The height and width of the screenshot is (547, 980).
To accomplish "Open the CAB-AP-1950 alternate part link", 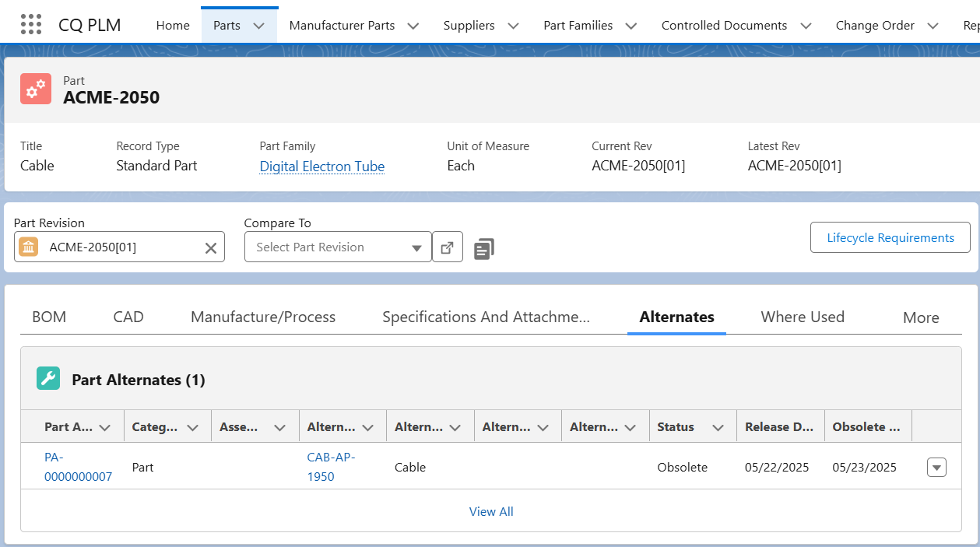I will click(331, 467).
